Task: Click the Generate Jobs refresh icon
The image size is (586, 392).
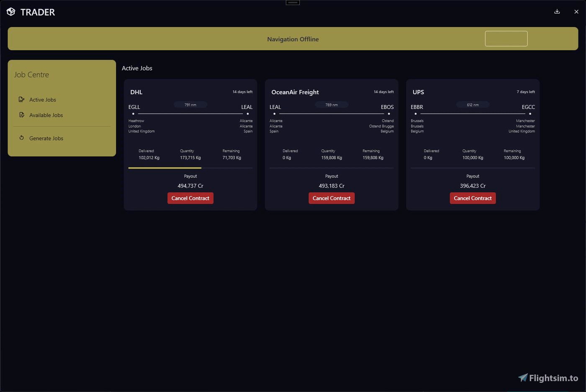Action: pyautogui.click(x=21, y=138)
